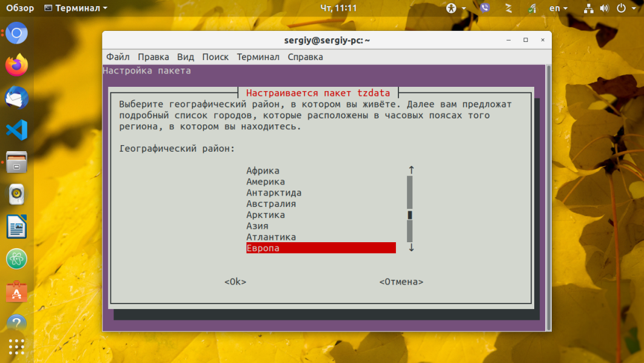The width and height of the screenshot is (644, 363).
Task: Expand the Терминал app menu in top bar
Action: (76, 8)
